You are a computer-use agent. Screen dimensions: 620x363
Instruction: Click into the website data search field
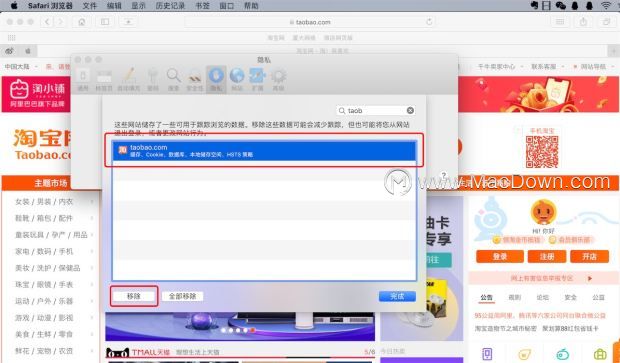pos(372,110)
